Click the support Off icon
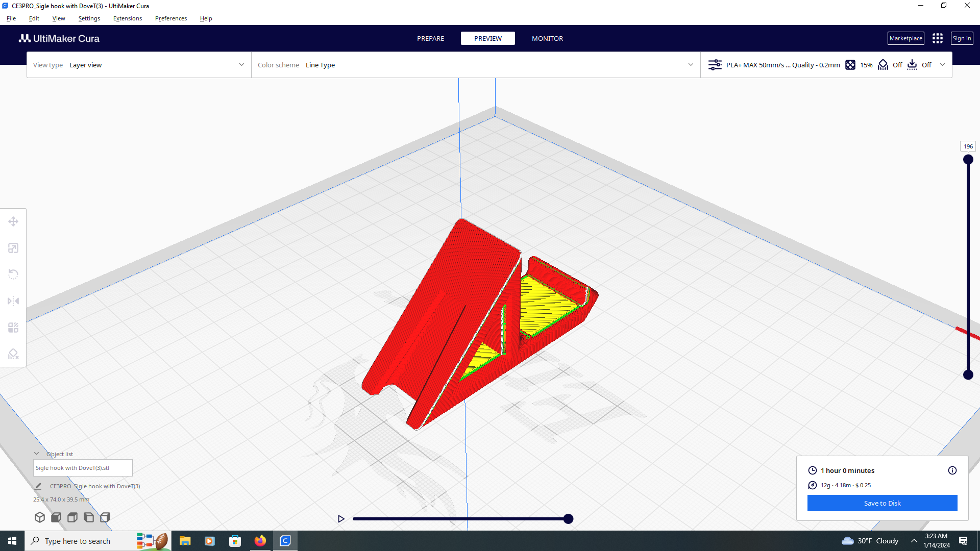This screenshot has height=551, width=980. pos(883,65)
